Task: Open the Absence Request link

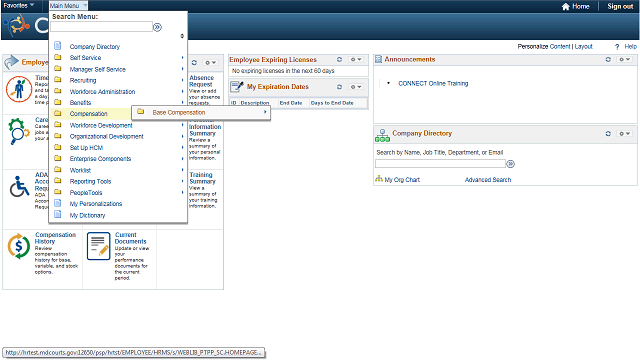Action: [201, 81]
